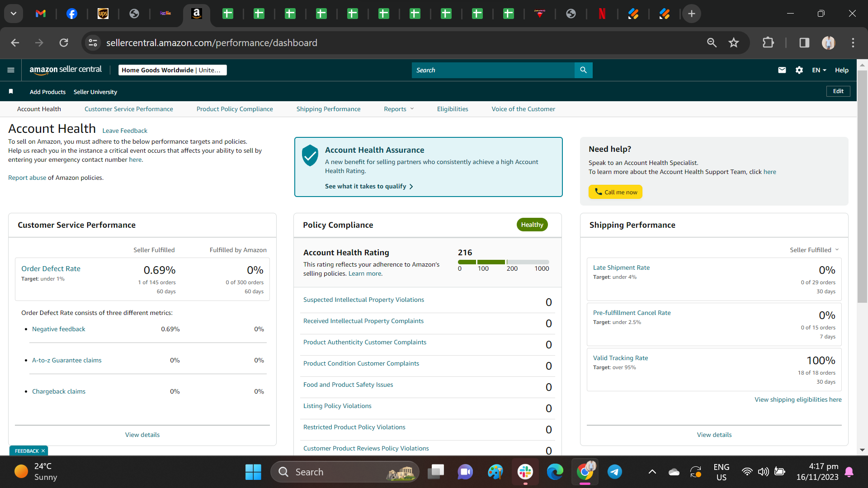View site information icon in address bar

[93, 42]
